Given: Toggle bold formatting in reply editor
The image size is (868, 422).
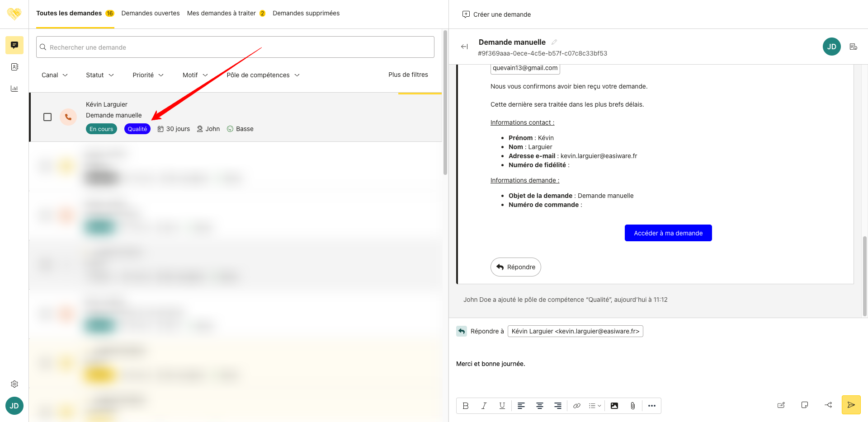Looking at the screenshot, I should point(466,406).
